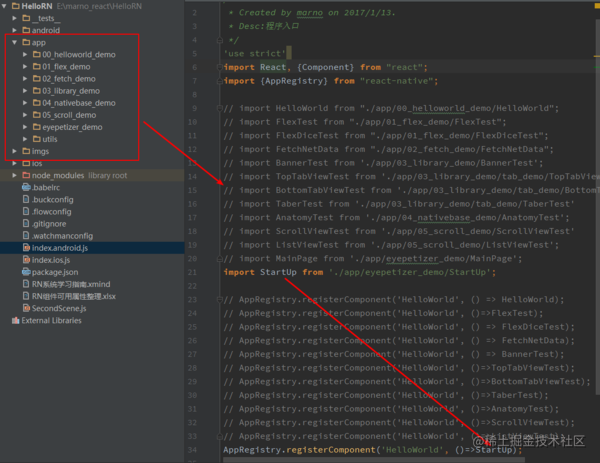
Task: Select External Libraries node
Action: pos(51,320)
